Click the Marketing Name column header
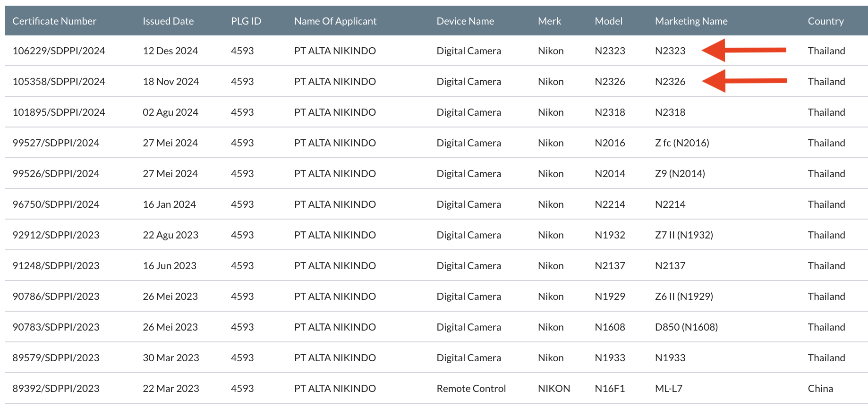 click(691, 21)
